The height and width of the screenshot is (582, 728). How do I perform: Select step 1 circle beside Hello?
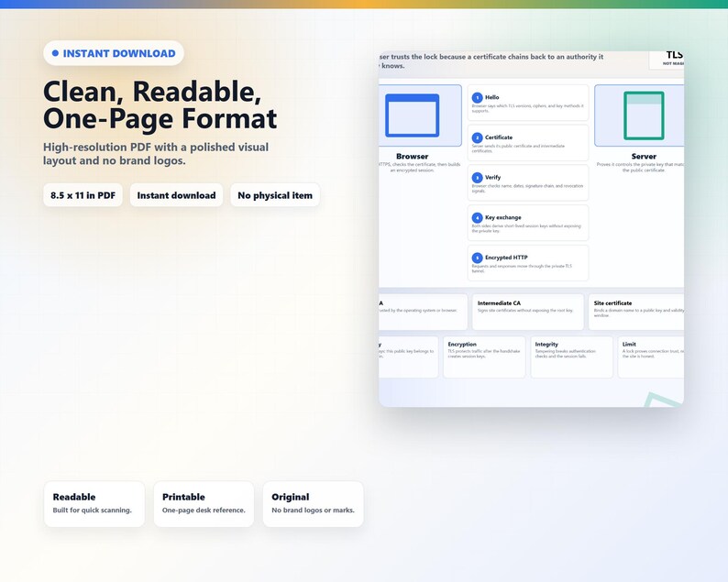477,97
